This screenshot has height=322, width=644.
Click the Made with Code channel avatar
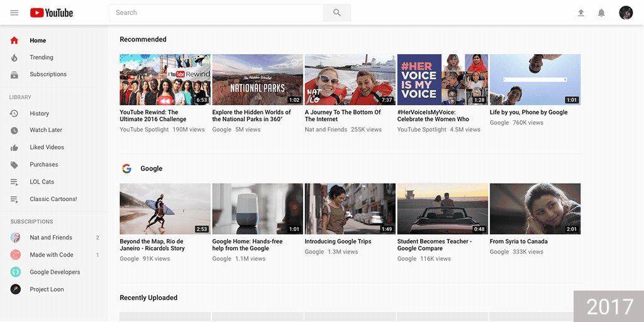click(16, 255)
